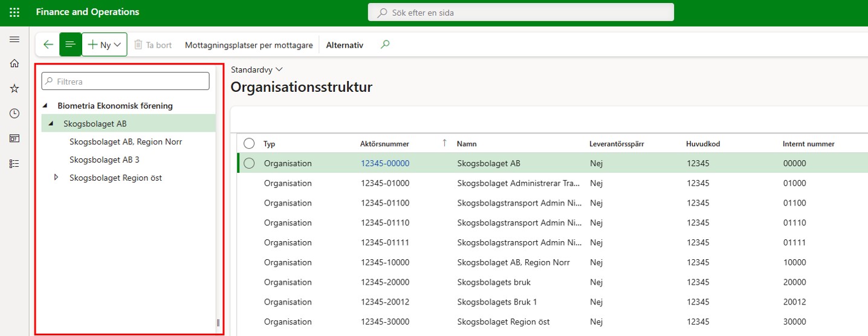Click the Filtrera input field
The image size is (868, 336).
125,81
